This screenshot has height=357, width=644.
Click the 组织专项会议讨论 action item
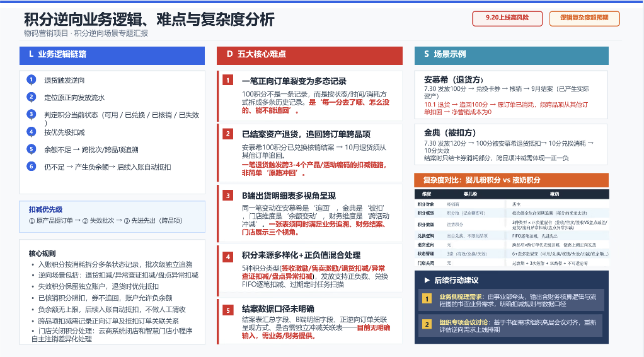coord(511,325)
